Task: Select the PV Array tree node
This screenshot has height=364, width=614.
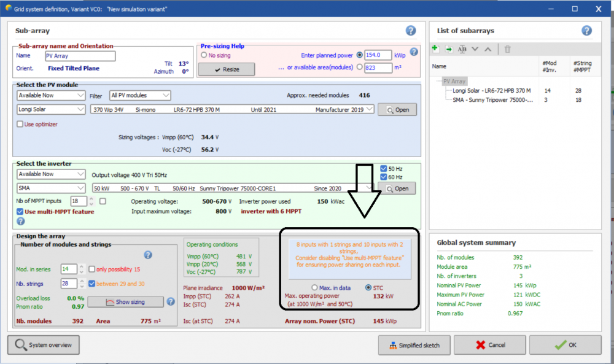Action: tap(454, 81)
